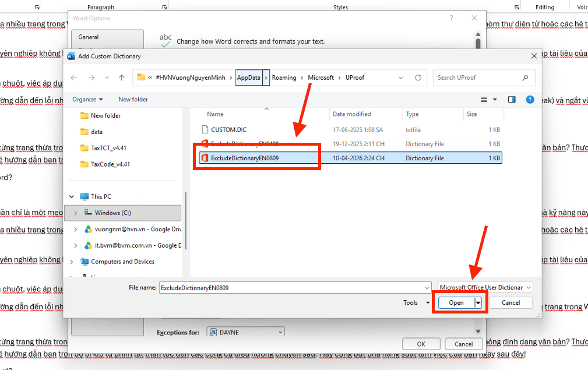Expand Computers and Devices node

point(72,262)
